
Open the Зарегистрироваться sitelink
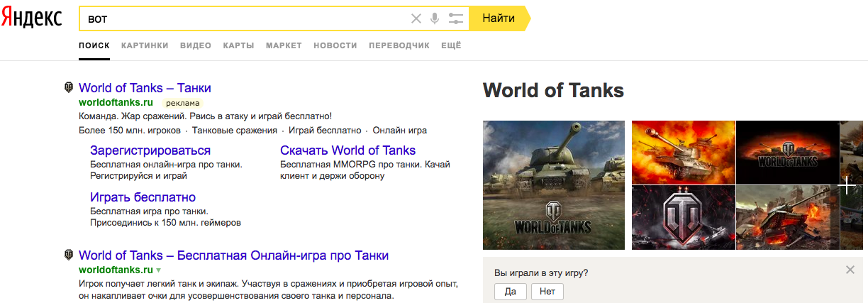[150, 150]
